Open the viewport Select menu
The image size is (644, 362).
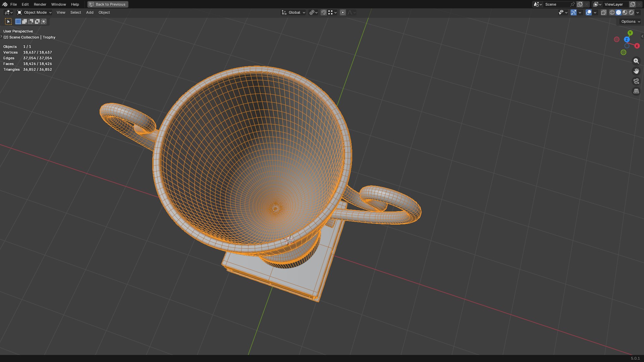pyautogui.click(x=75, y=12)
